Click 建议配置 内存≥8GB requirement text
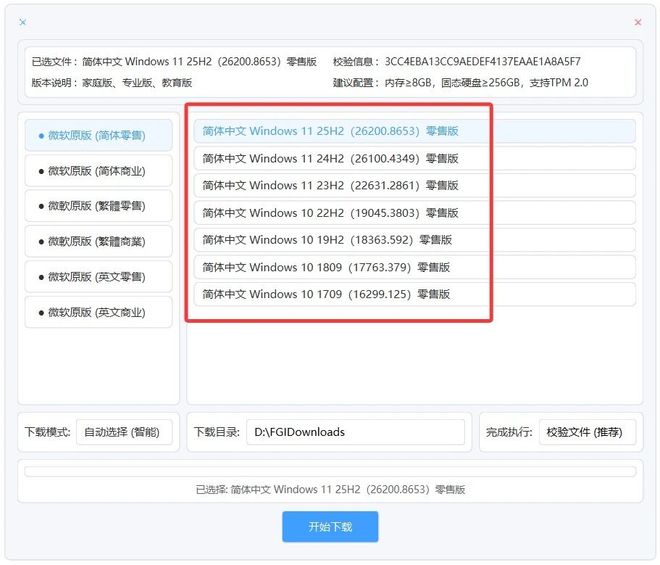 point(460,83)
